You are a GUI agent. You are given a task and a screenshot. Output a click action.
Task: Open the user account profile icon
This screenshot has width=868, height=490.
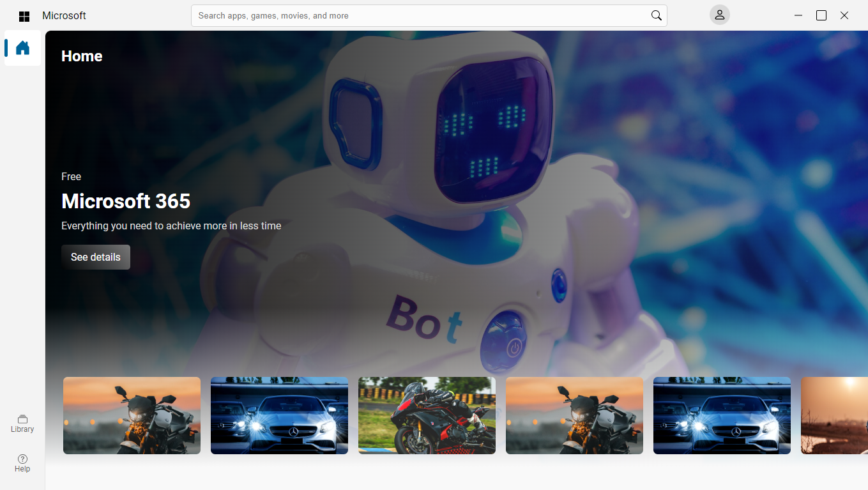(x=719, y=15)
